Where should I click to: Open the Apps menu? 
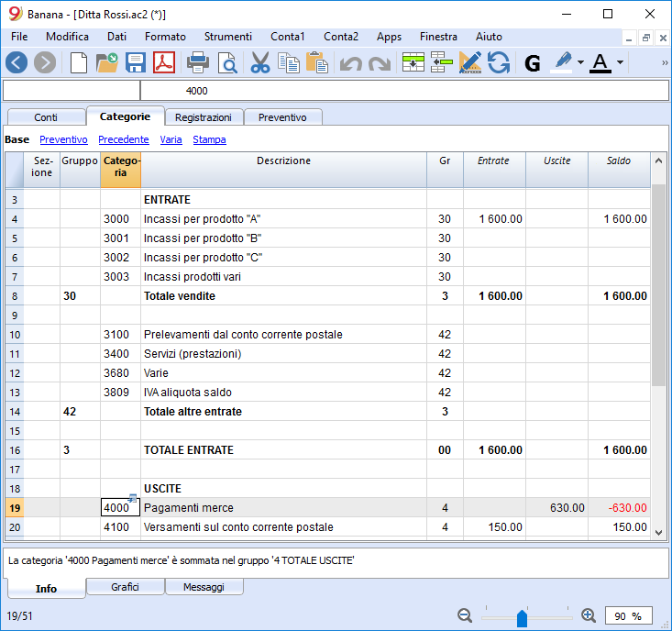[389, 37]
